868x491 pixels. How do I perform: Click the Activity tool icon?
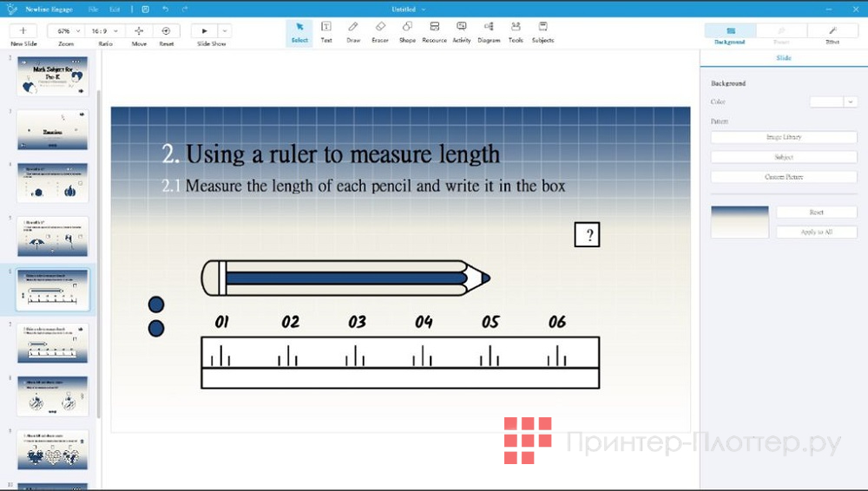(462, 31)
